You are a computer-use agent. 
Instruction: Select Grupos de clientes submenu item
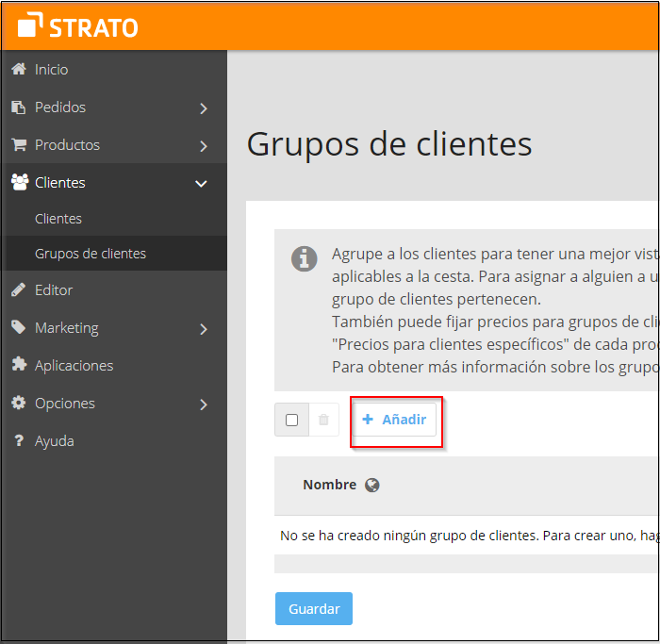tap(114, 254)
